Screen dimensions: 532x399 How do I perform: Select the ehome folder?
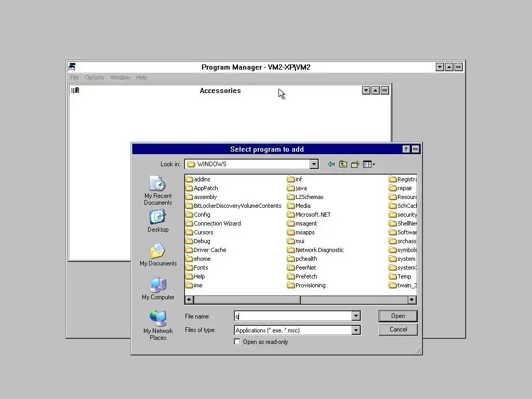pos(198,259)
